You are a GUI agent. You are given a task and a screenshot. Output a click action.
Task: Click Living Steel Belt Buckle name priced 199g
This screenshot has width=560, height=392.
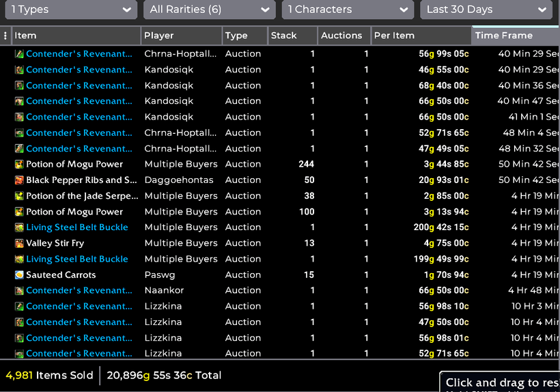coord(76,259)
